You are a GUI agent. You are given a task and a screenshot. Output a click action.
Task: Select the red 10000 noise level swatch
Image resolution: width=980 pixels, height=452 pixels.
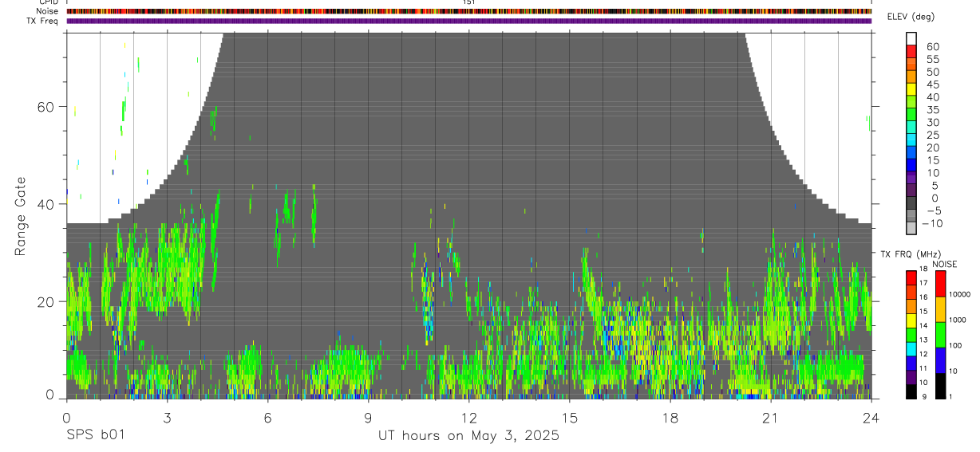940,284
